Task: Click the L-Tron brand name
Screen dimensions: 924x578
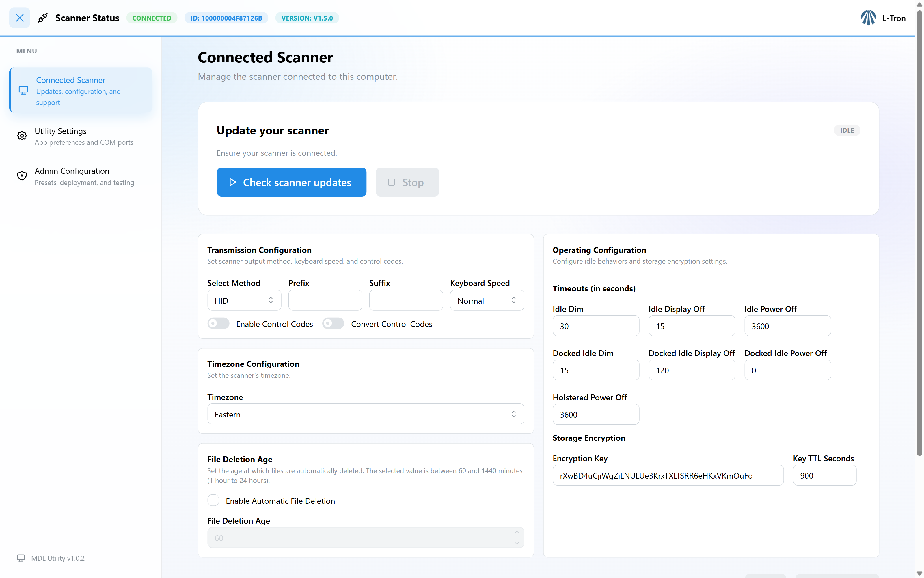Action: [894, 18]
